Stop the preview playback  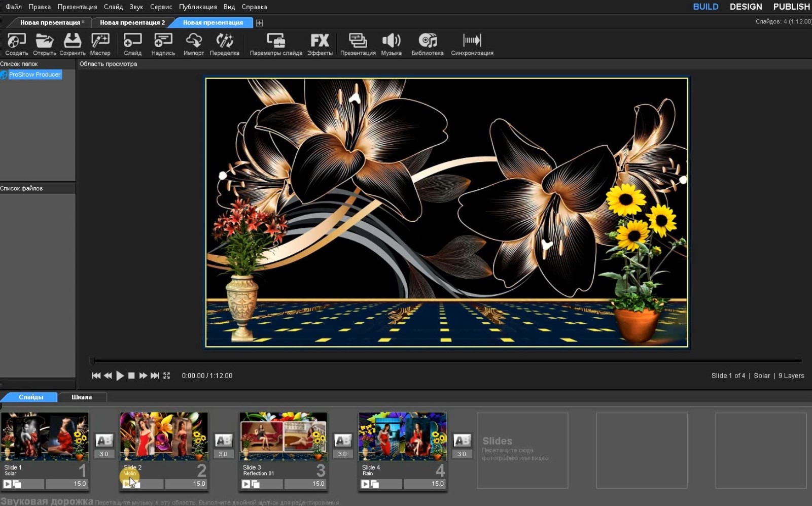pos(131,376)
